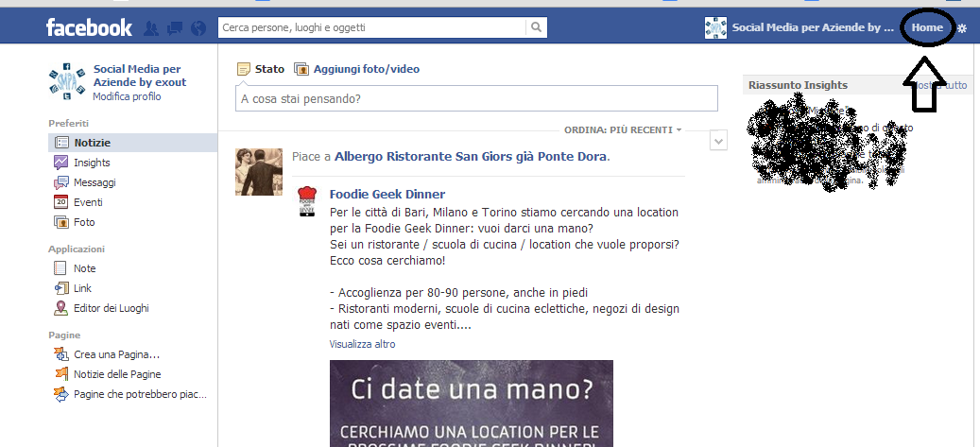Click the search magnifier button

tap(536, 27)
